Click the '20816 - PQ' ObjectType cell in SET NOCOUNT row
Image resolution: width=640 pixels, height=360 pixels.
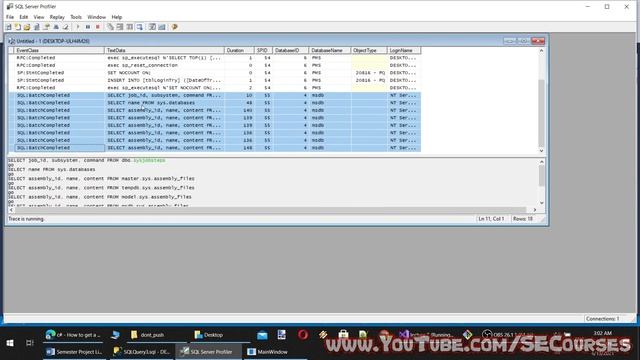369,73
